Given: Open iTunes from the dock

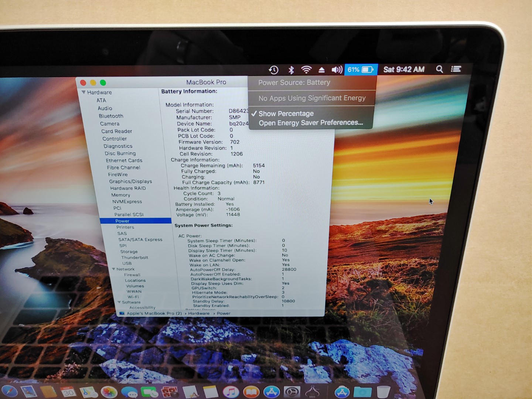Looking at the screenshot, I should [231, 392].
